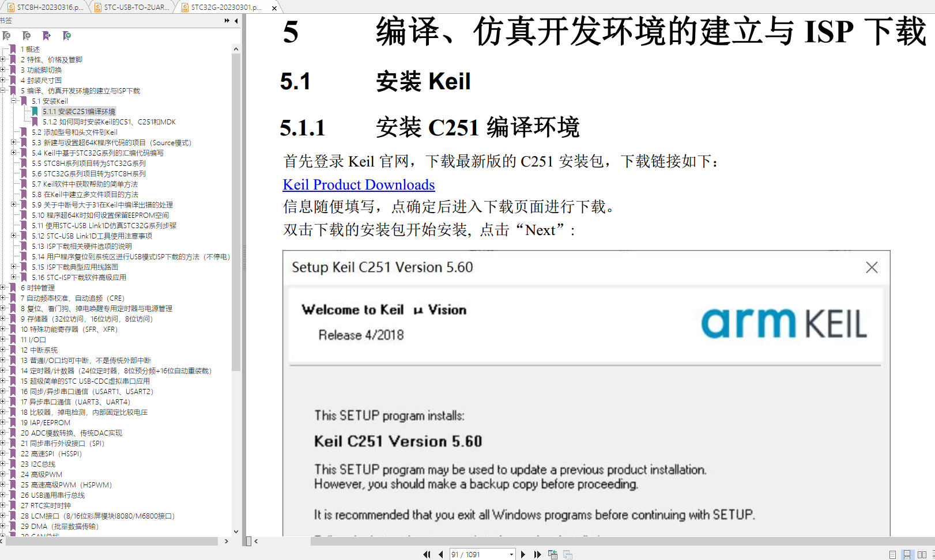Screen dimensions: 935x560
Task: Switch to facing pages view
Action: (922, 554)
